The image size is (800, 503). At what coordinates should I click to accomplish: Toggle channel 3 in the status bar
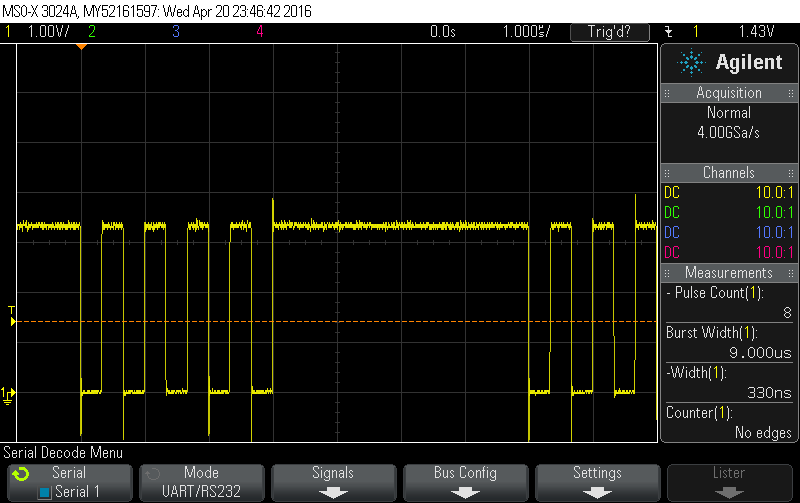click(175, 32)
